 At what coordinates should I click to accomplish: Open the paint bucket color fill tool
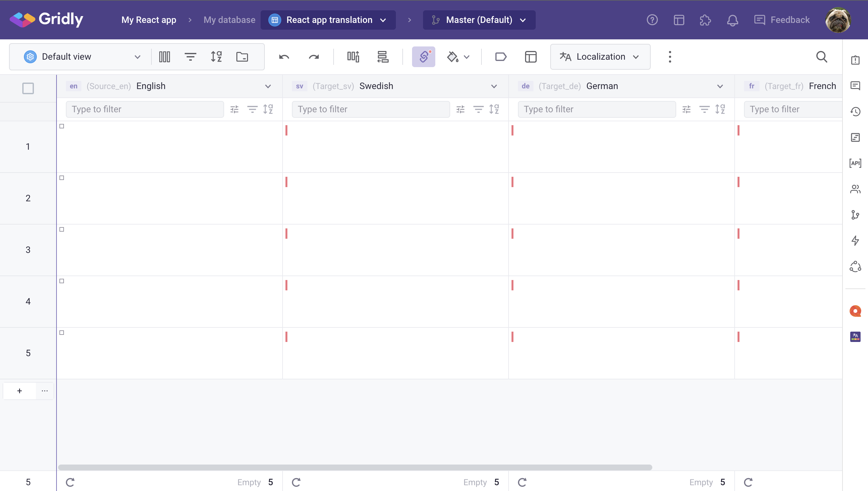(452, 57)
